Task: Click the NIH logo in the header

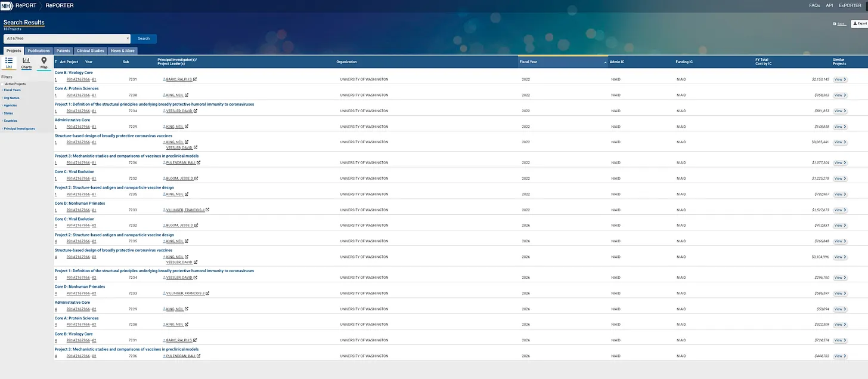Action: click(8, 5)
